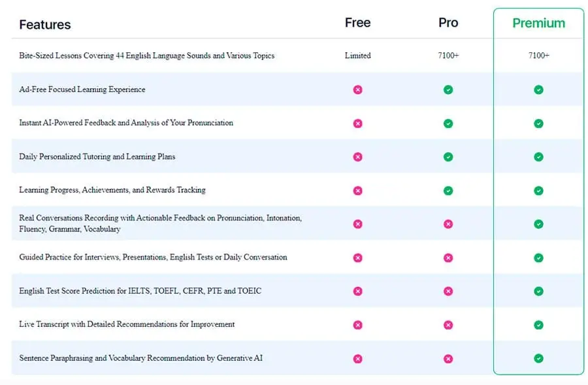Image resolution: width=588 pixels, height=385 pixels.
Task: Click the '7100+' value under Pro
Action: (x=448, y=56)
